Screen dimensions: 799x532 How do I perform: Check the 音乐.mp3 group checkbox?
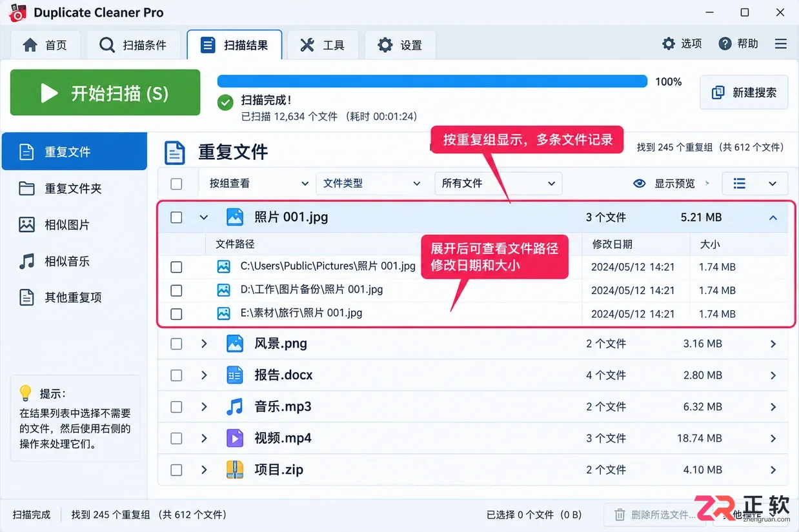click(176, 407)
